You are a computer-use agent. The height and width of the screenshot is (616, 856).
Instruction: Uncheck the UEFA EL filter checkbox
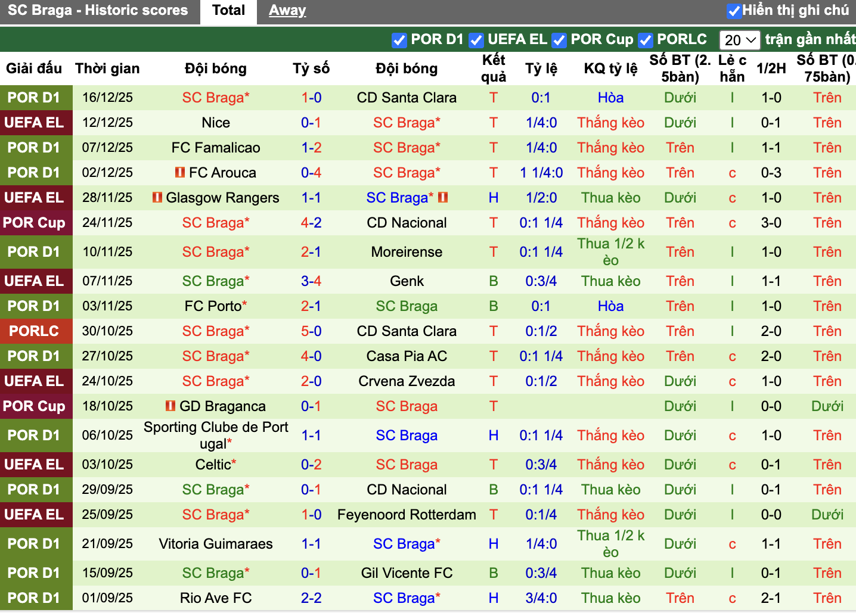click(476, 40)
